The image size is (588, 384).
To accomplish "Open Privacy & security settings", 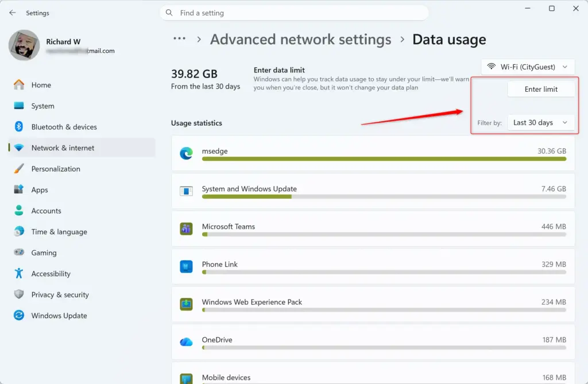I will 82,295.
